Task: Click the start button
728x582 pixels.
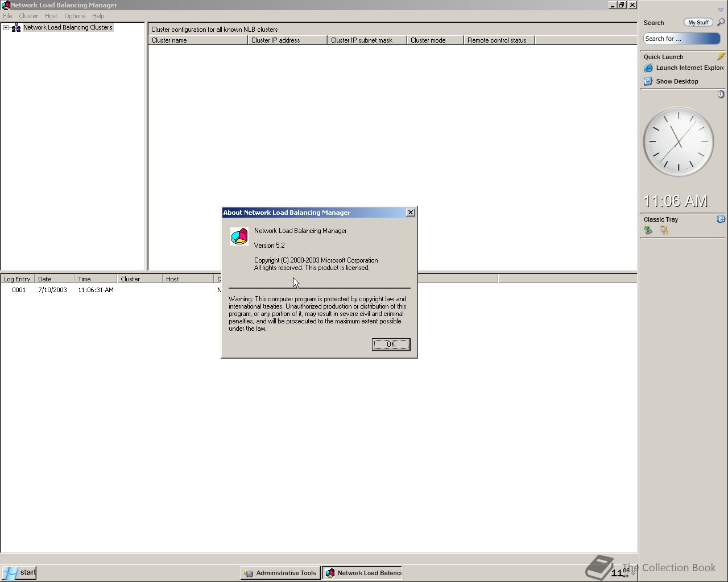Action: click(x=19, y=572)
